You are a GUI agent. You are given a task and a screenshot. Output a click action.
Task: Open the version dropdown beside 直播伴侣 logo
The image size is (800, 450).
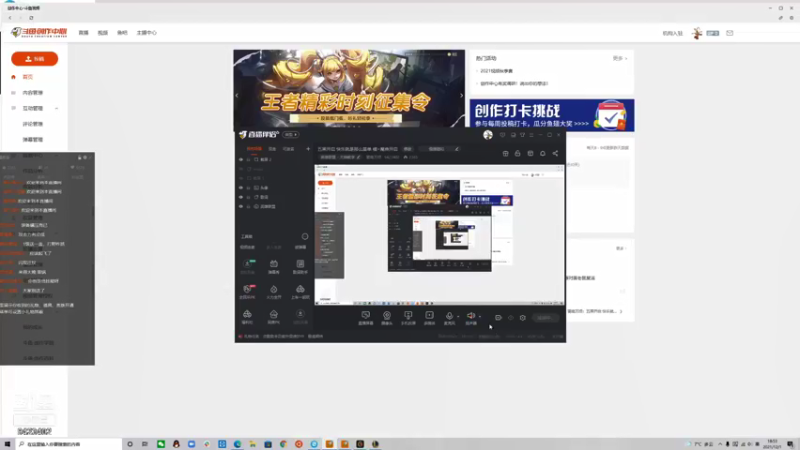click(x=291, y=135)
